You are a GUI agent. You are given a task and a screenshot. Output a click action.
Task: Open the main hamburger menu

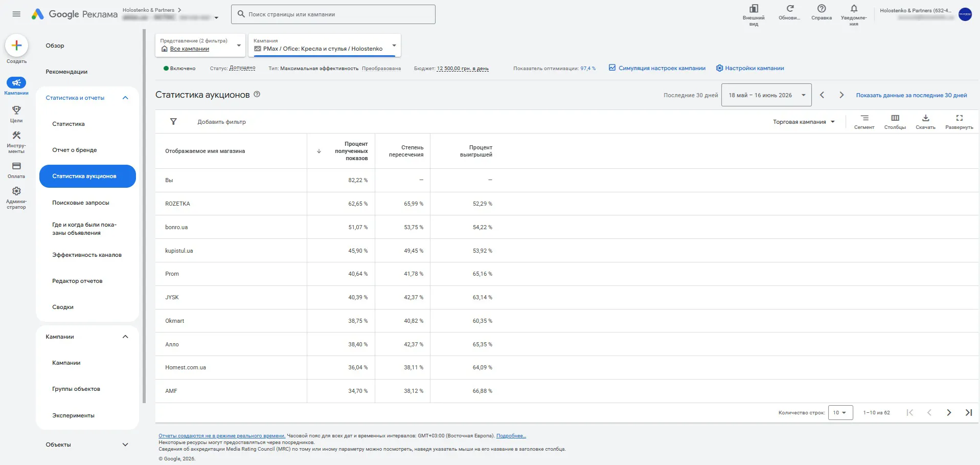coord(16,14)
